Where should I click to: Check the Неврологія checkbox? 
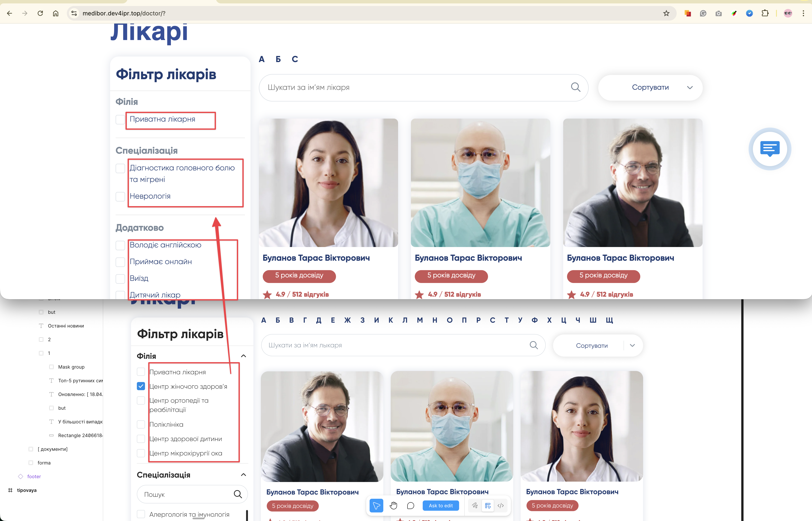(x=120, y=196)
